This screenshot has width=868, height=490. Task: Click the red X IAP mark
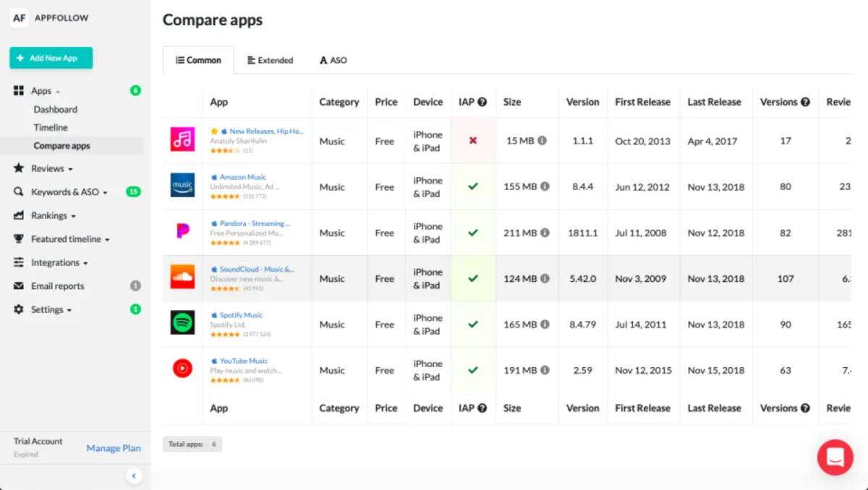[x=473, y=140]
